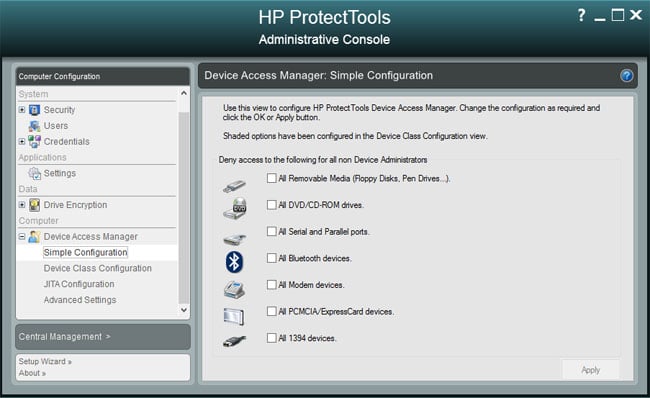
Task: Expand the Drive Encryption tree node
Action: (x=22, y=205)
